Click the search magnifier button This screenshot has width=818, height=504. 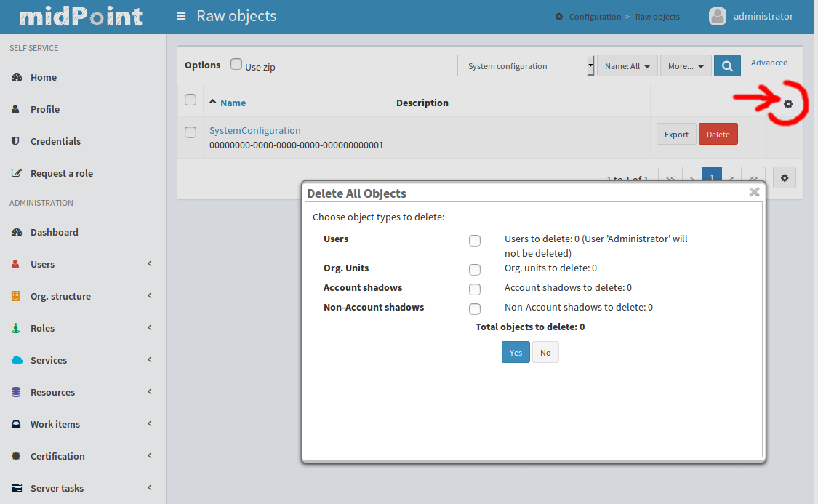pyautogui.click(x=727, y=65)
